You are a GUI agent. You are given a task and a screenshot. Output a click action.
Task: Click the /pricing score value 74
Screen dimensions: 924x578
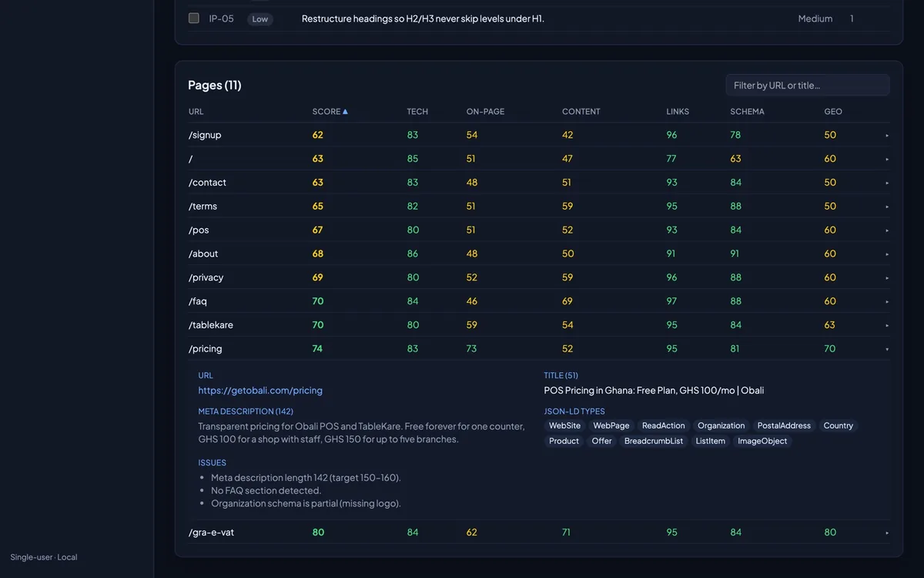click(x=318, y=349)
